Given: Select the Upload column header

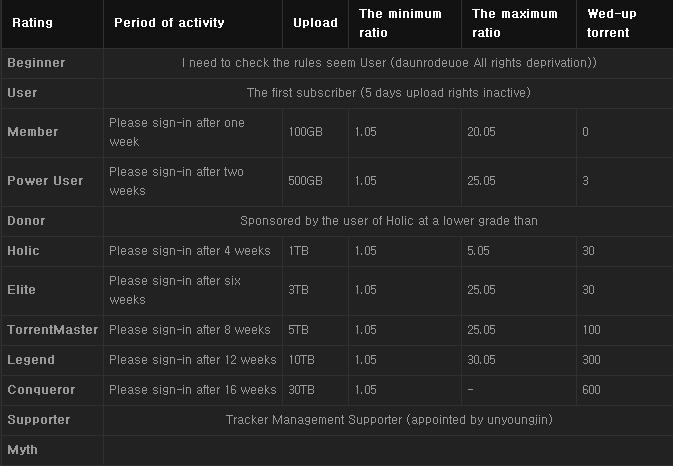Looking at the screenshot, I should pos(315,23).
